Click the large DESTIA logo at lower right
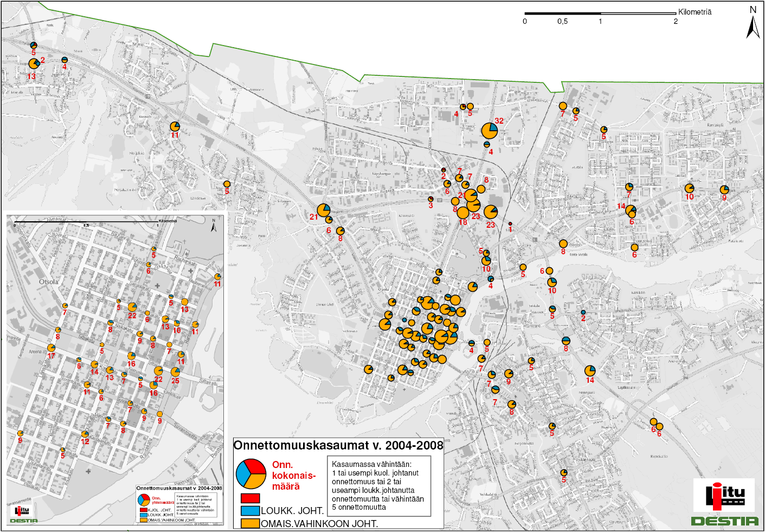765x532 pixels. point(724,521)
